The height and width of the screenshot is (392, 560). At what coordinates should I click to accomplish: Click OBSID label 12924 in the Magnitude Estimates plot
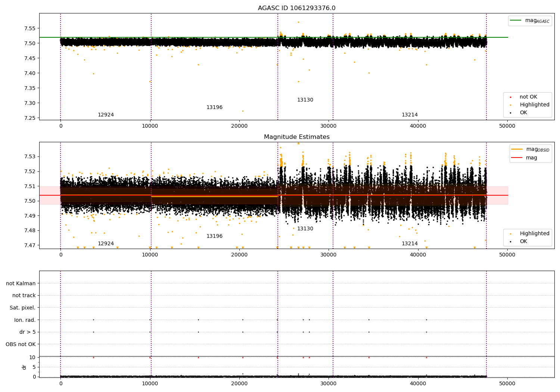tap(106, 244)
